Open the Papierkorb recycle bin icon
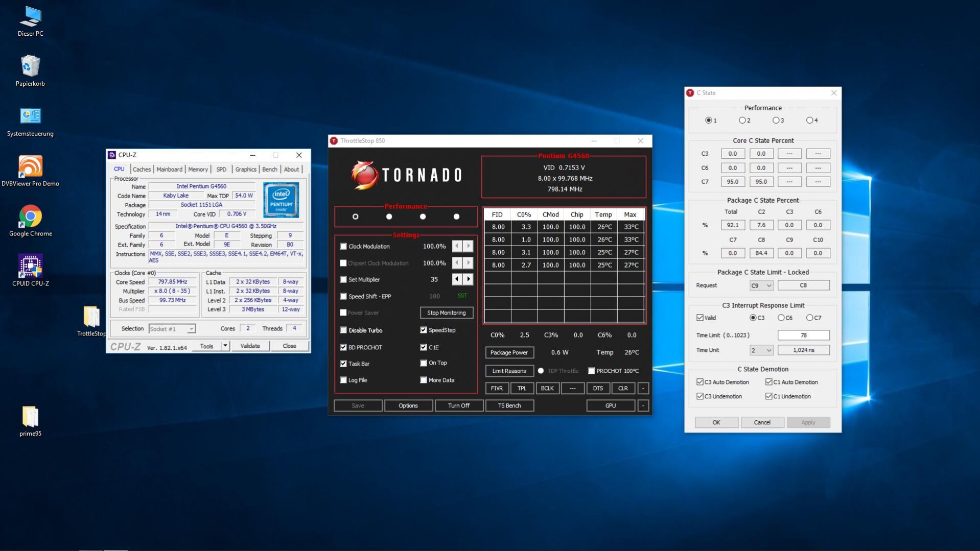The width and height of the screenshot is (980, 551). tap(30, 71)
